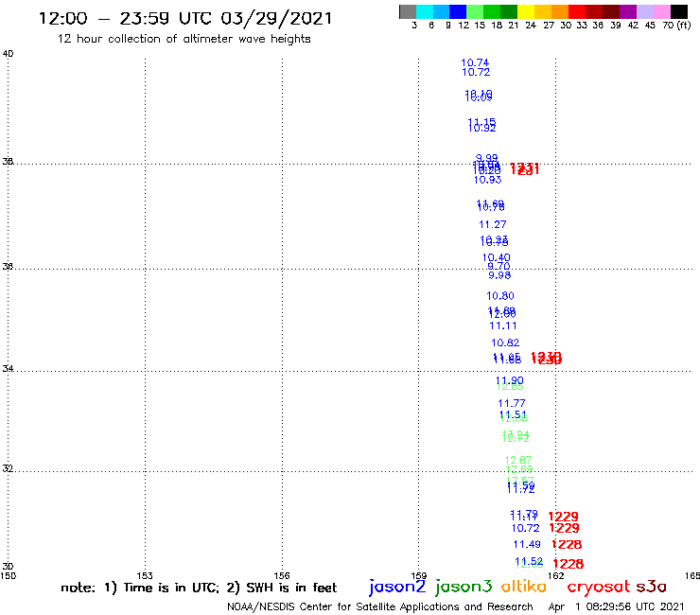Click subtitle '12 hour collection of altimeter wave heights'
700x615 pixels.
(x=184, y=39)
